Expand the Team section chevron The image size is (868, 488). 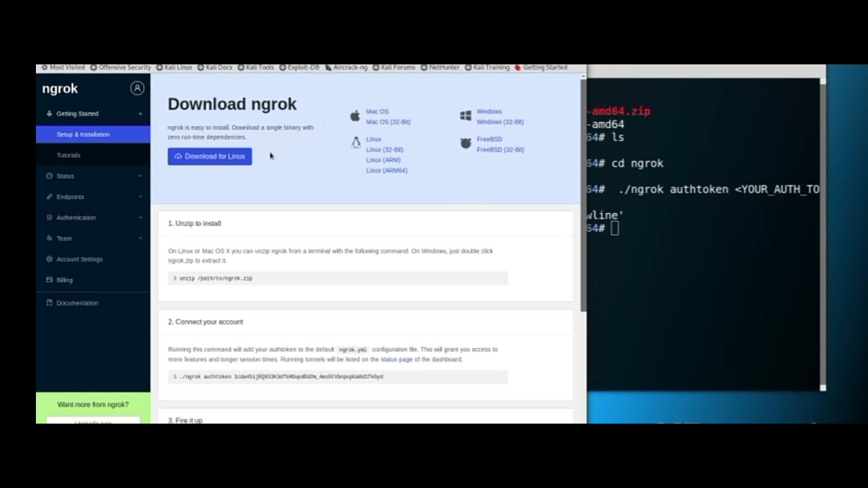tap(140, 239)
